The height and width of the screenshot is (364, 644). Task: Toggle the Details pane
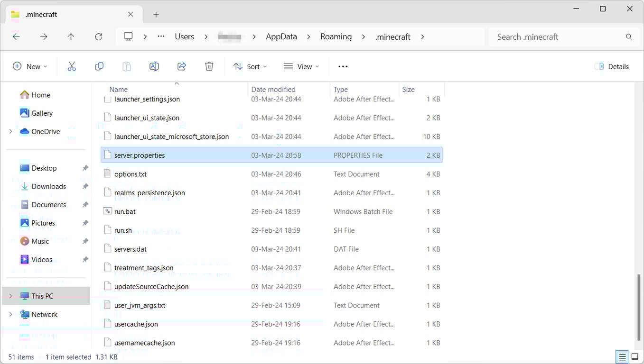[611, 66]
